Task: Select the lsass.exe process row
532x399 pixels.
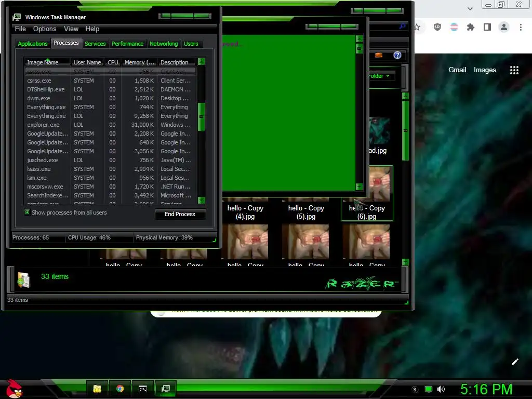Action: tap(110, 169)
